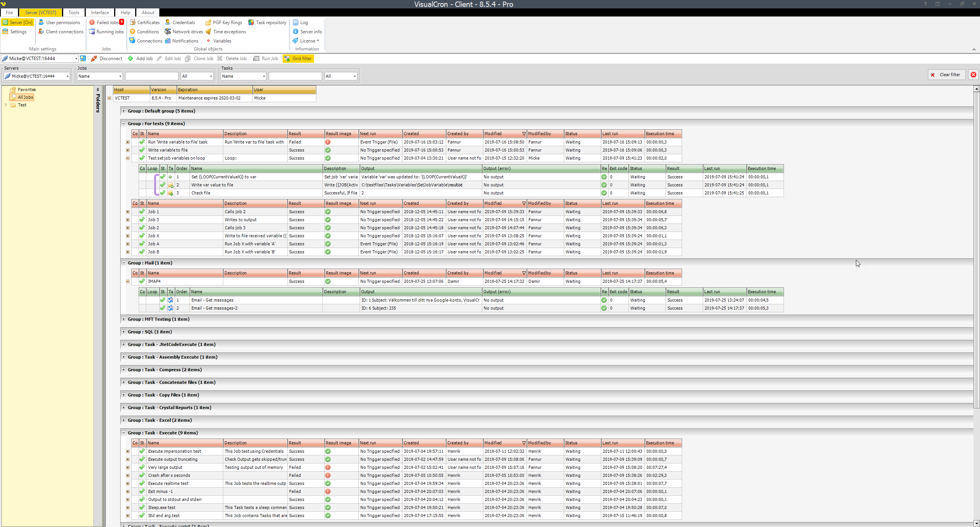Open the Tools ribbon tab
The height and width of the screenshot is (527, 980).
(74, 13)
